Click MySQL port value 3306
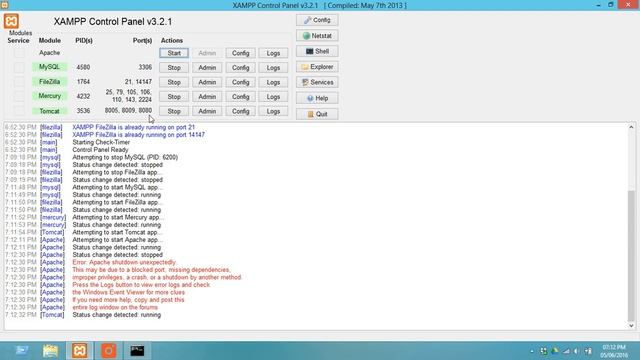 145,67
